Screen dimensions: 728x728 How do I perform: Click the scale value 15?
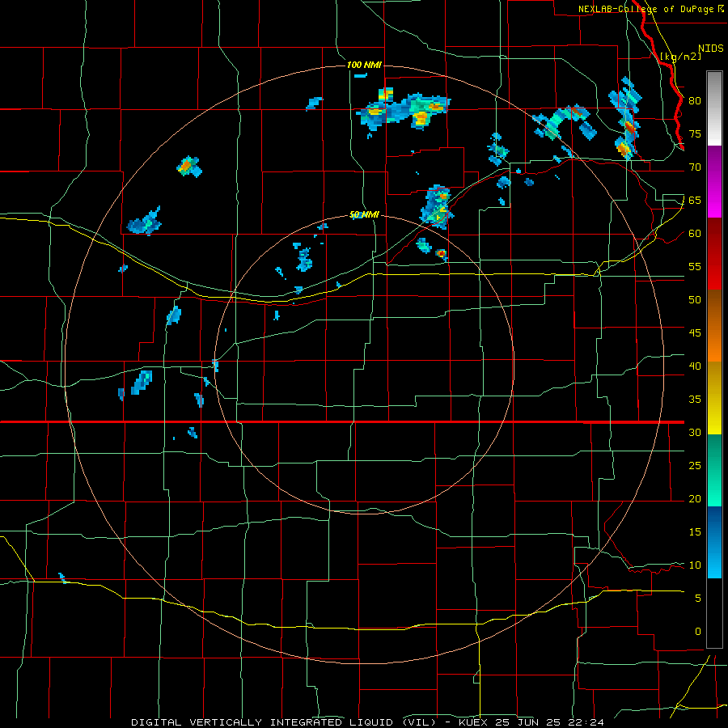(695, 532)
